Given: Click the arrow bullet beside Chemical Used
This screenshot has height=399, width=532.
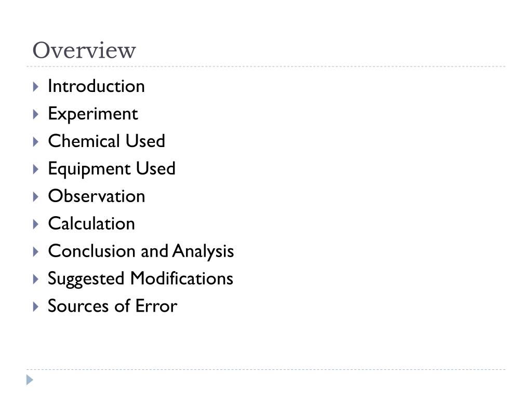Looking at the screenshot, I should tap(36, 142).
